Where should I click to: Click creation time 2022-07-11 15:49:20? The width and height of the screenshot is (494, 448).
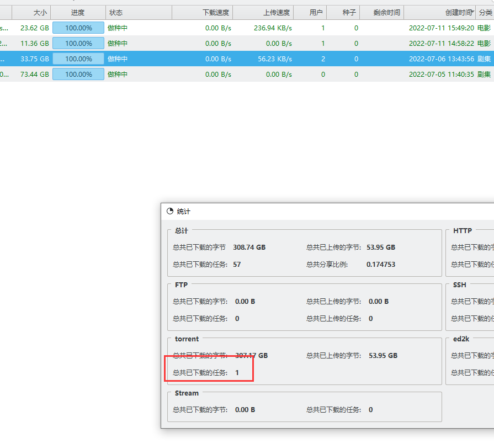pyautogui.click(x=442, y=28)
